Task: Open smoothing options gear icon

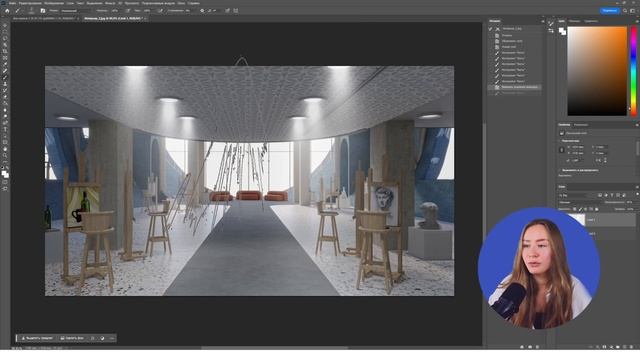Action: pyautogui.click(x=202, y=11)
